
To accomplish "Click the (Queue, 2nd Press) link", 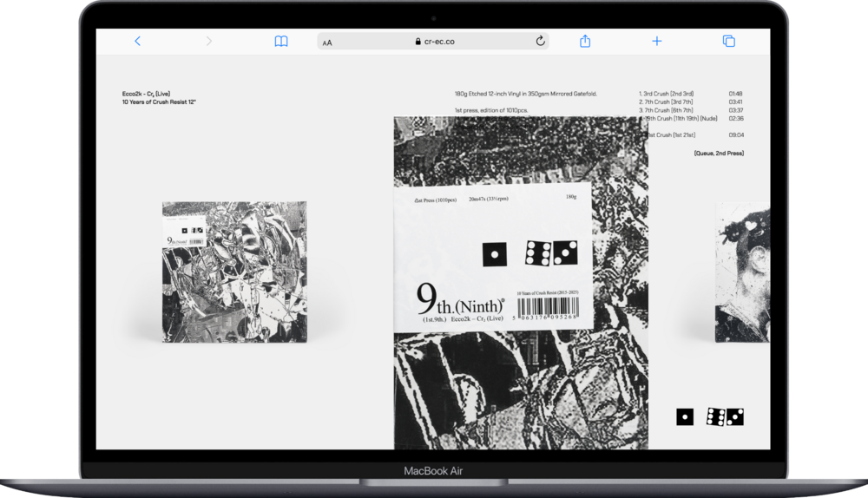I will 718,154.
